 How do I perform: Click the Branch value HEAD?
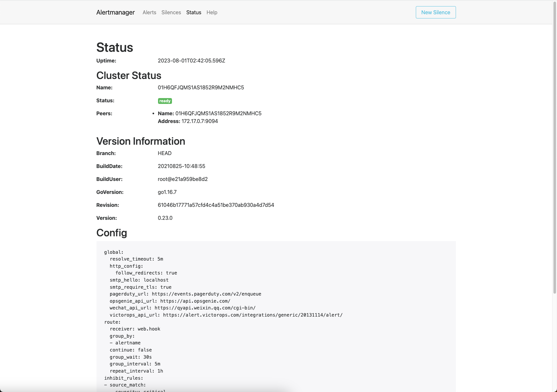coord(165,153)
